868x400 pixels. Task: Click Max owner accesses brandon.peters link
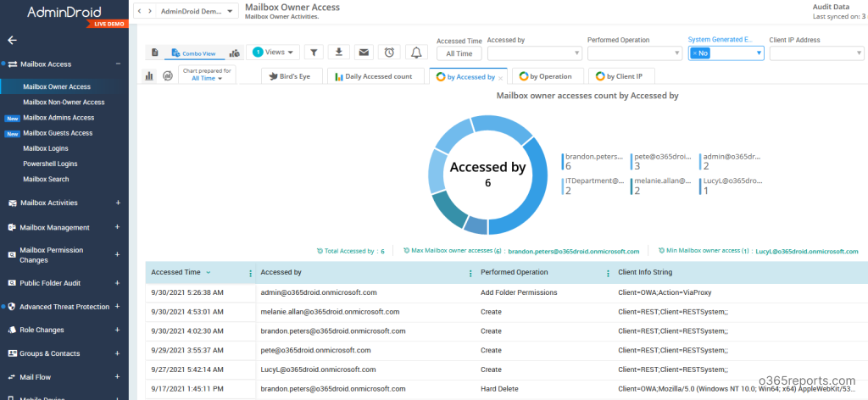click(x=574, y=251)
